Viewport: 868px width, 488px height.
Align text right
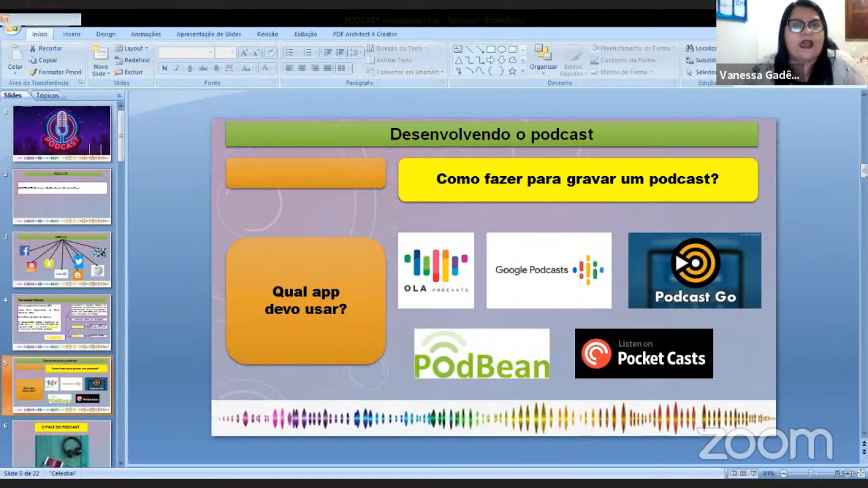(x=315, y=68)
